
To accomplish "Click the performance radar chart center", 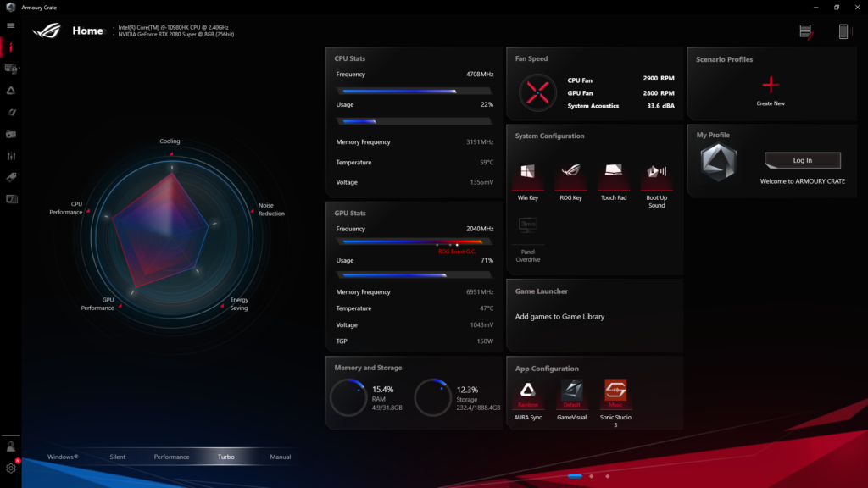I will click(171, 237).
